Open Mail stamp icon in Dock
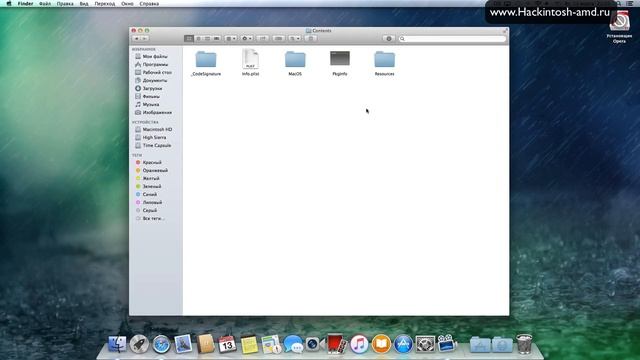 pyautogui.click(x=183, y=344)
